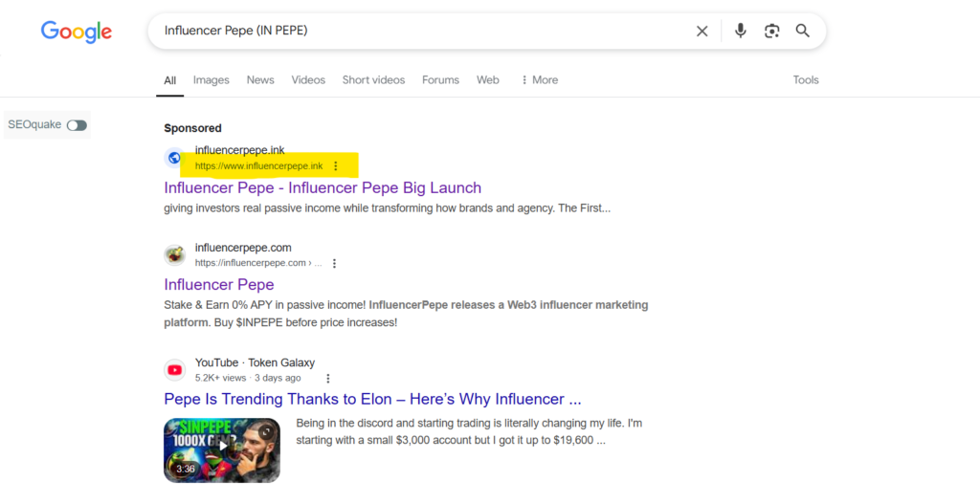
Task: Click the globe favicon of influencerpepe.ink
Action: point(174,158)
